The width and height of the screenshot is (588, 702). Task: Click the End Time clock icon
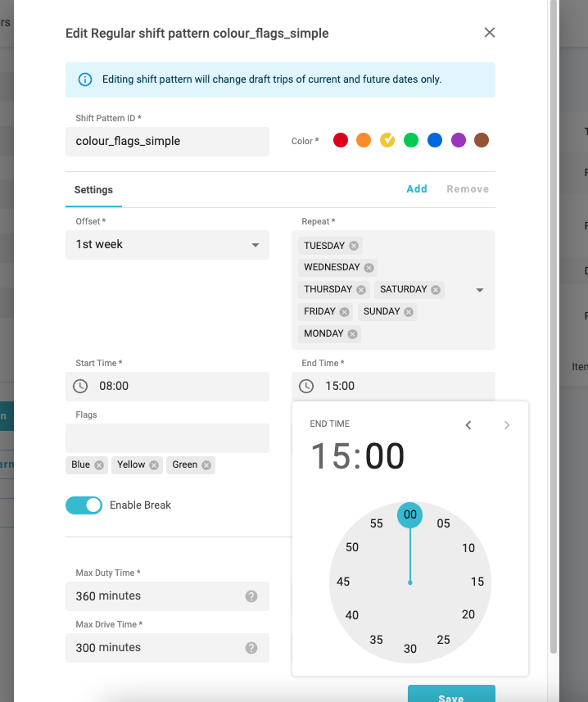click(306, 386)
